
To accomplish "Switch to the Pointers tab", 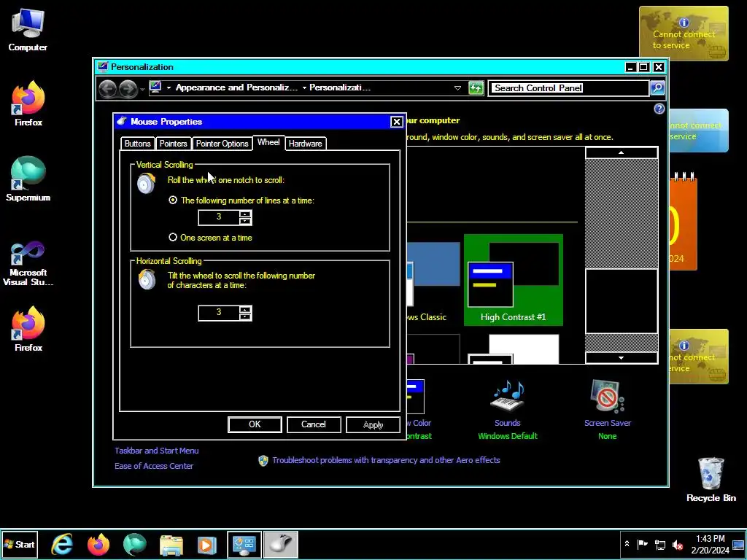I will click(173, 144).
